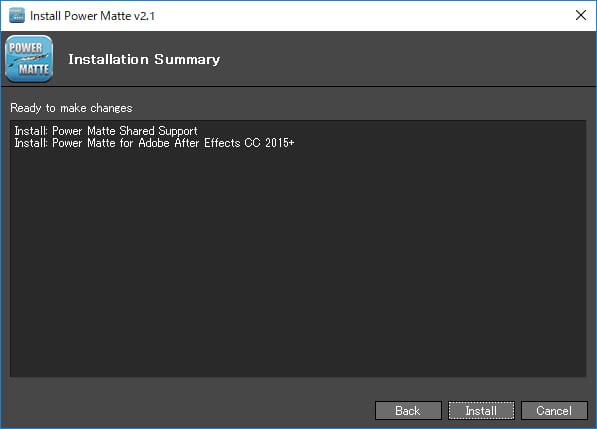The width and height of the screenshot is (597, 429).
Task: Click the small title bar installer icon
Action: pos(17,16)
